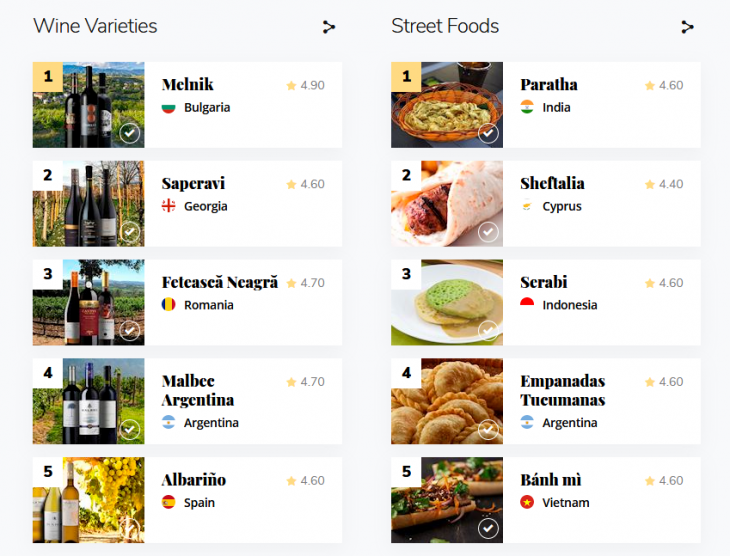This screenshot has width=730, height=556.
Task: Click the Spain flag icon under Albariño
Action: coord(168,502)
